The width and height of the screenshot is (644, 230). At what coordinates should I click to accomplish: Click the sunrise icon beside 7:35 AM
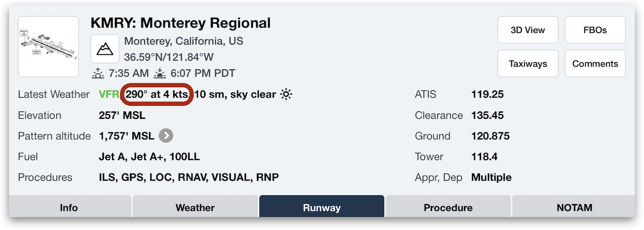coord(98,73)
